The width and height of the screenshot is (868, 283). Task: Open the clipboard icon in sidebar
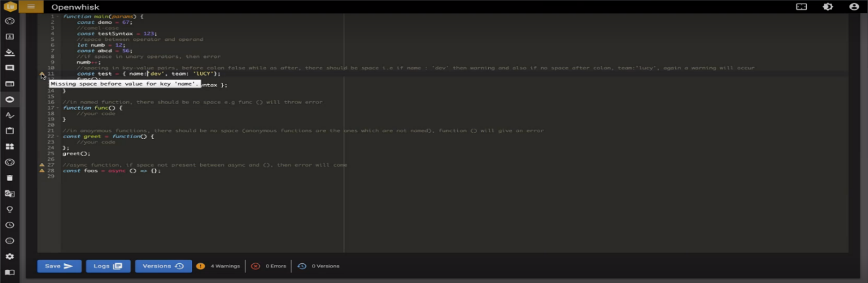pyautogui.click(x=10, y=131)
